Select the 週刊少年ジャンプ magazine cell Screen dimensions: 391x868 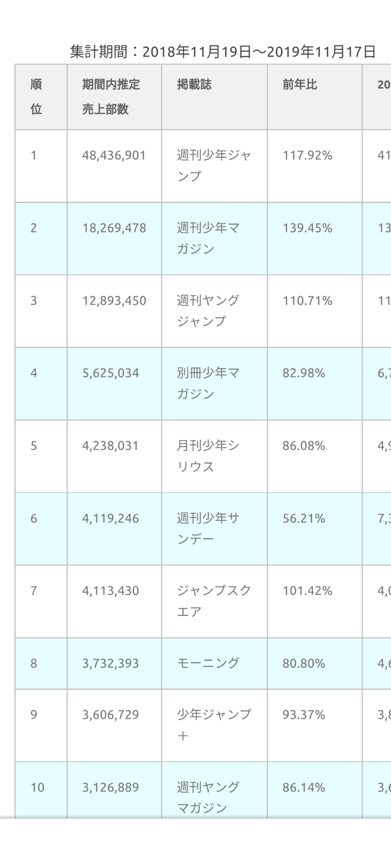[x=214, y=166]
